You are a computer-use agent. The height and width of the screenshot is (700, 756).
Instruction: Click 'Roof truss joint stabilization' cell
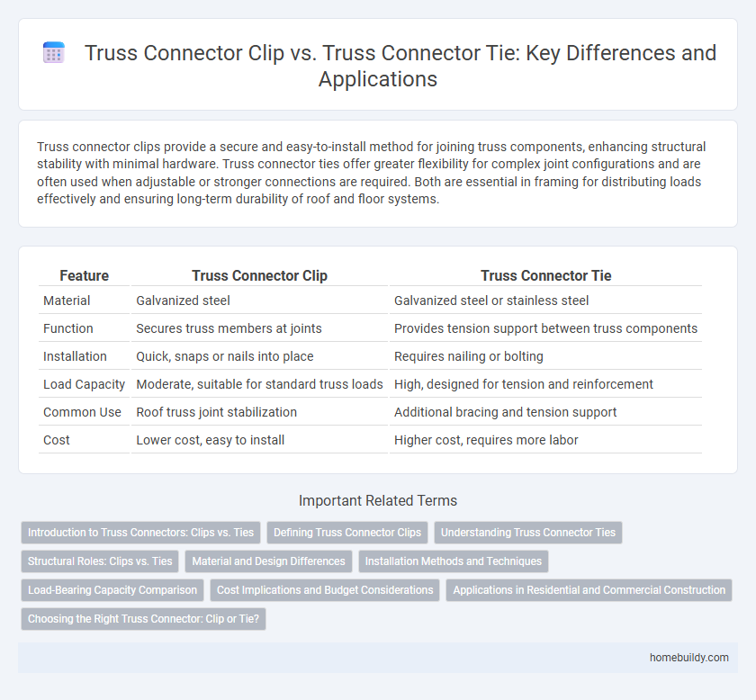click(259, 412)
